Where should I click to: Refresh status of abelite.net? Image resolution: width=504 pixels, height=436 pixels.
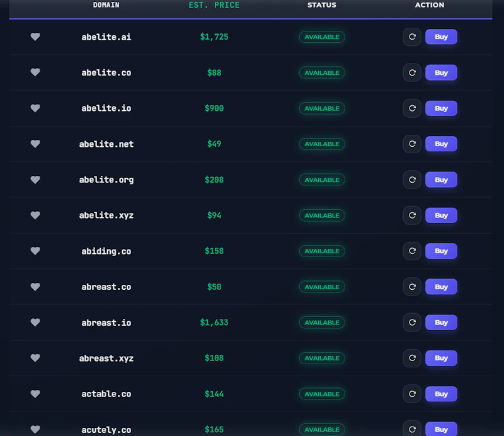point(412,144)
